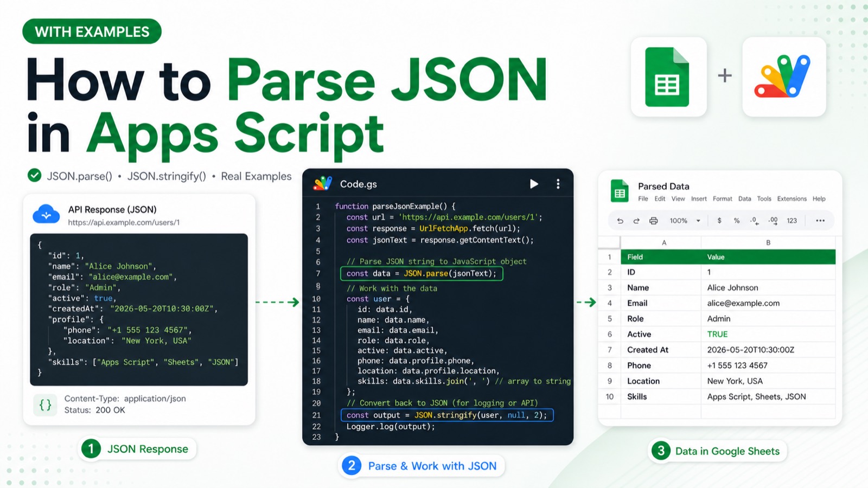Select the Created At label cell
Screen dimensions: 868x488
click(661, 350)
